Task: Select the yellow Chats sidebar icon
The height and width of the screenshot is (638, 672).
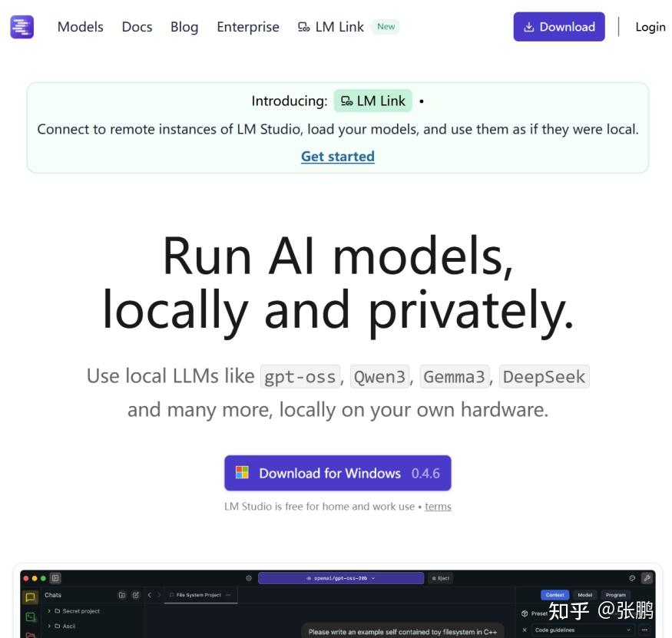Action: point(31,597)
